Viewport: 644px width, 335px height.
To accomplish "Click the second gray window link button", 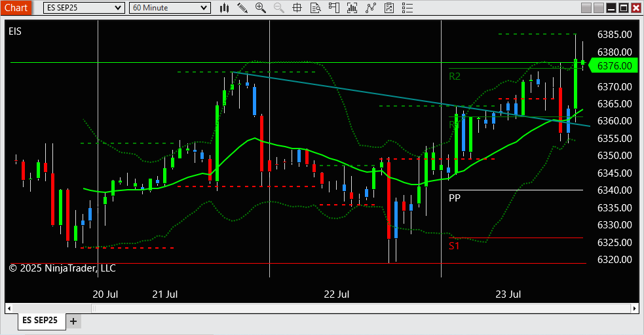I will coord(598,8).
